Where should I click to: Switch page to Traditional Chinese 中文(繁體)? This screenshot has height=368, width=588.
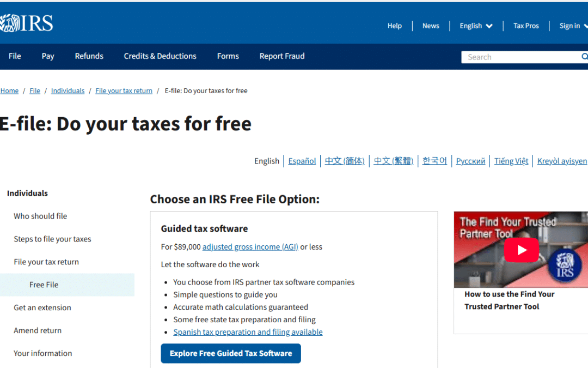(393, 161)
